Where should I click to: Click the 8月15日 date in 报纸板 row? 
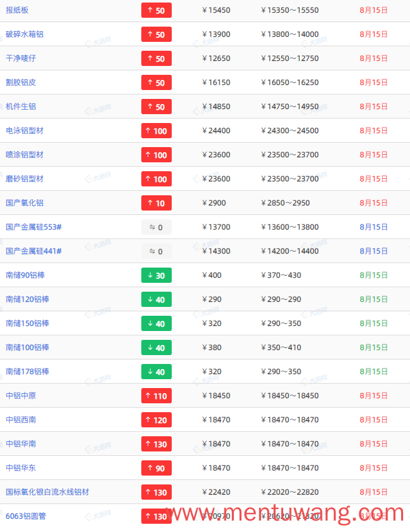[x=373, y=10]
